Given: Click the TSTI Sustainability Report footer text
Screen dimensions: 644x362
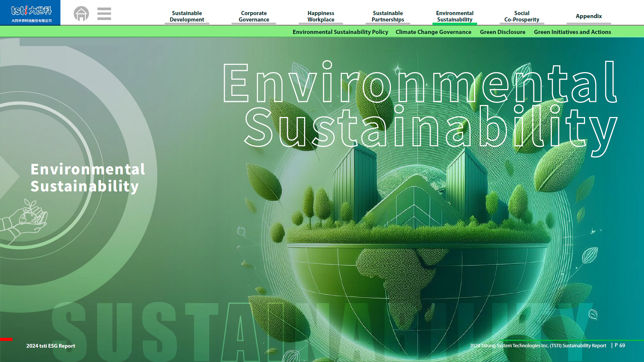Looking at the screenshot, I should click(538, 345).
